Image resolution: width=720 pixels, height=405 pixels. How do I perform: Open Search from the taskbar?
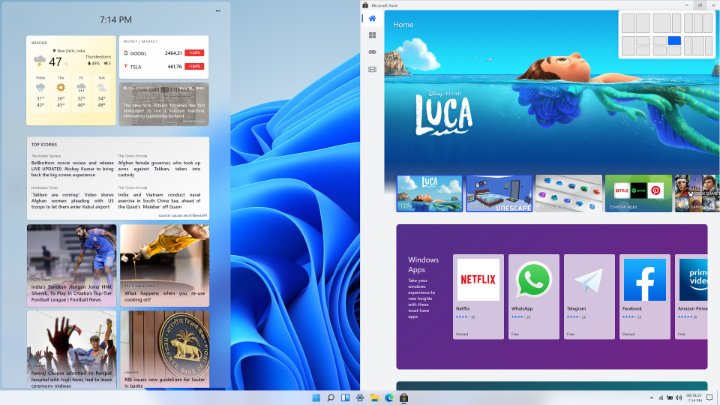[331, 398]
